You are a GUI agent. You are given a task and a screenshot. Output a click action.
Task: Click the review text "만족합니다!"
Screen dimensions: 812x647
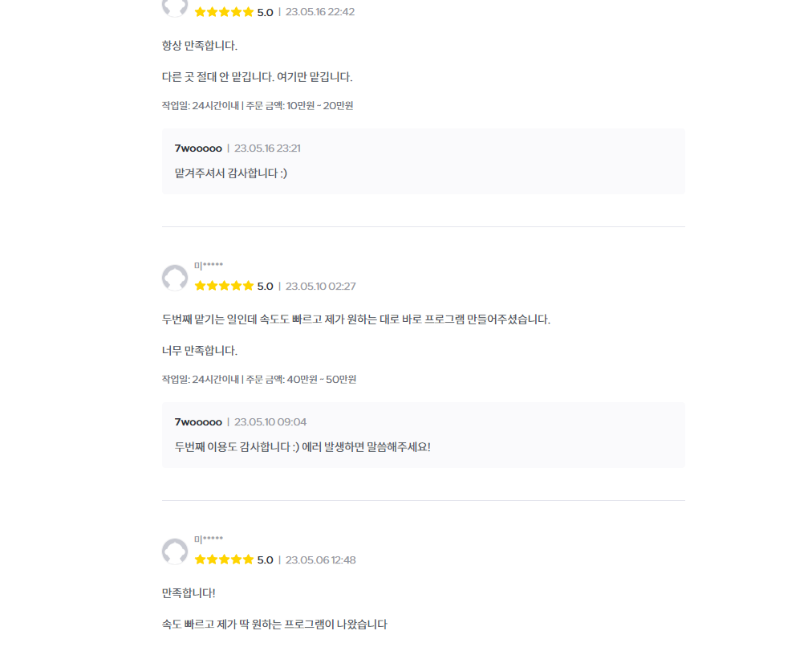point(189,592)
